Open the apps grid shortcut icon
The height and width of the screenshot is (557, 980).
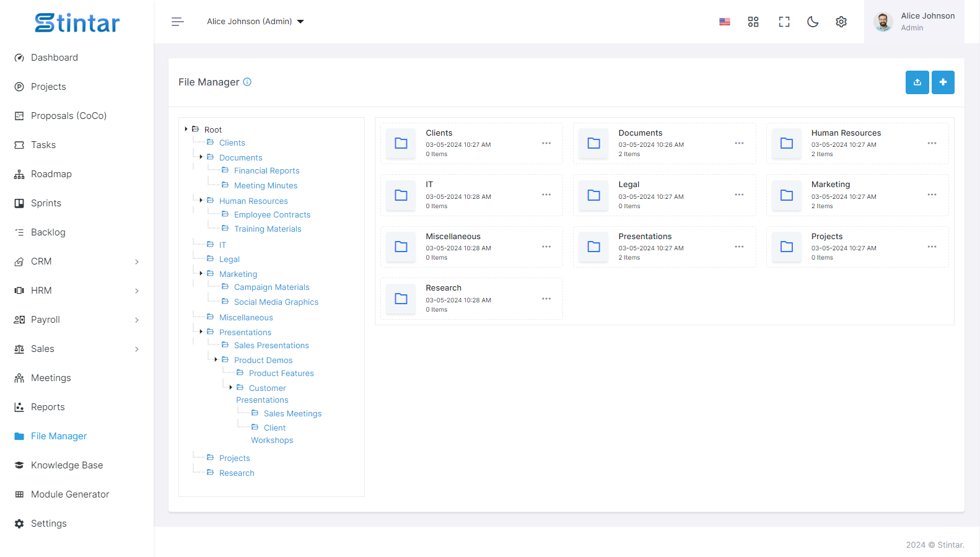click(x=753, y=22)
